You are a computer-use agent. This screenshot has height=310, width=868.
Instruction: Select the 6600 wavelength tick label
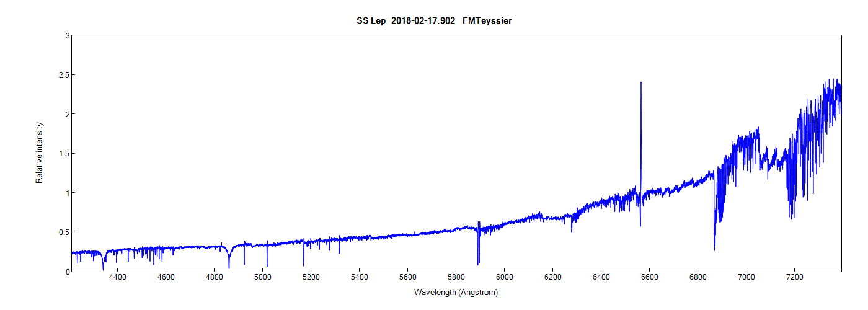click(650, 277)
